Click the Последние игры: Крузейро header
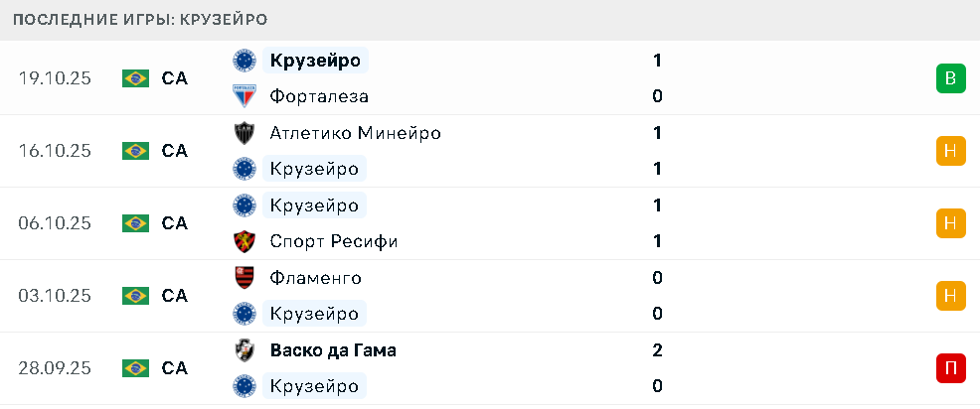The width and height of the screenshot is (980, 409). point(140,20)
